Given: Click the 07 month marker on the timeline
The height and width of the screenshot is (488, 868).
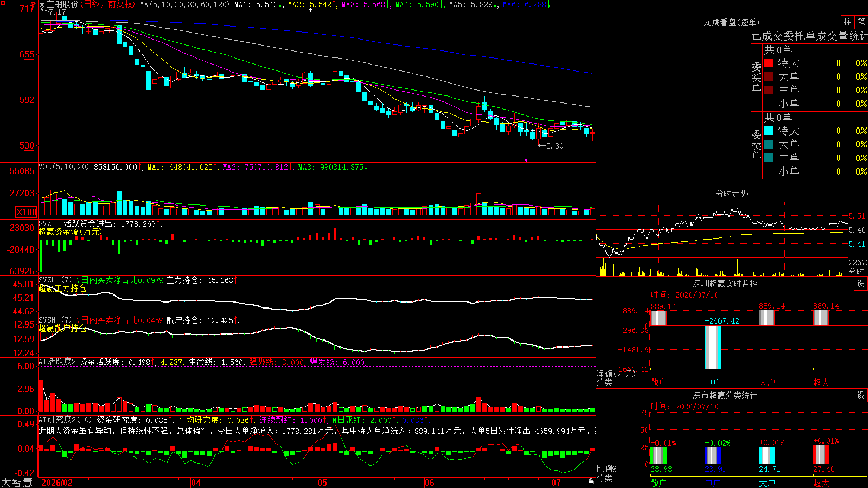Looking at the screenshot, I should [x=556, y=483].
